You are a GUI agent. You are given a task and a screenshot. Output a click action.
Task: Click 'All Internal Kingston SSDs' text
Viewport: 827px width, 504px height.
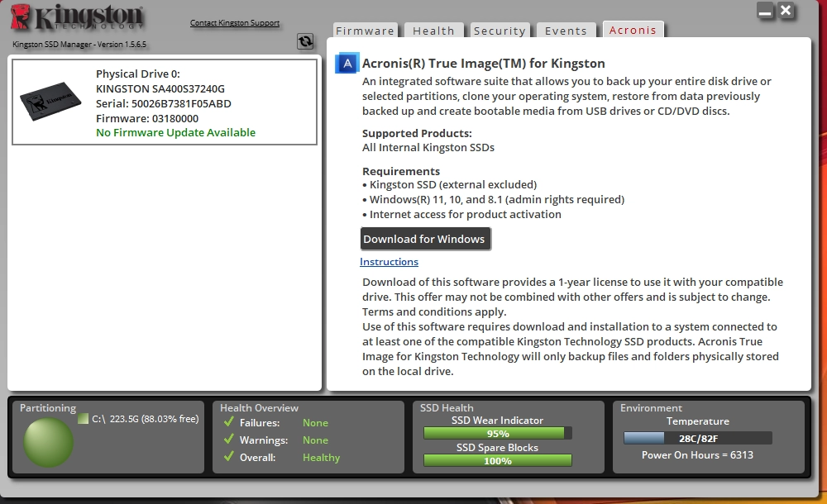point(428,148)
